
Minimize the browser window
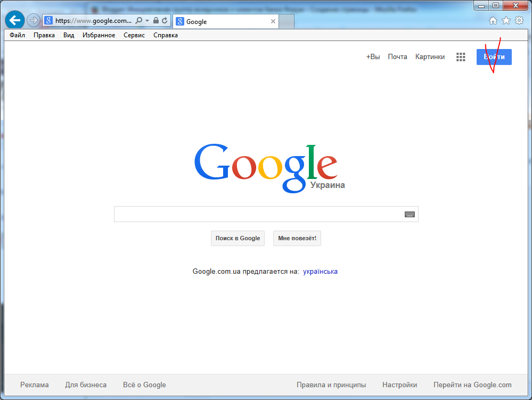pyautogui.click(x=481, y=5)
